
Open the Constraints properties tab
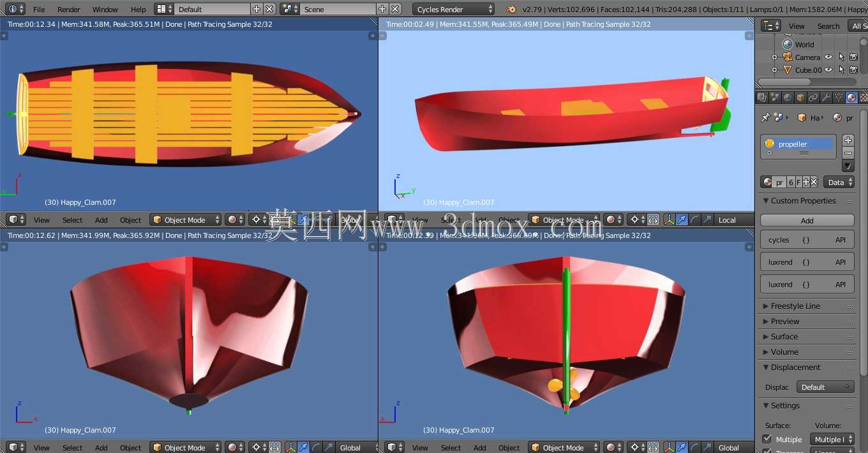[x=813, y=98]
